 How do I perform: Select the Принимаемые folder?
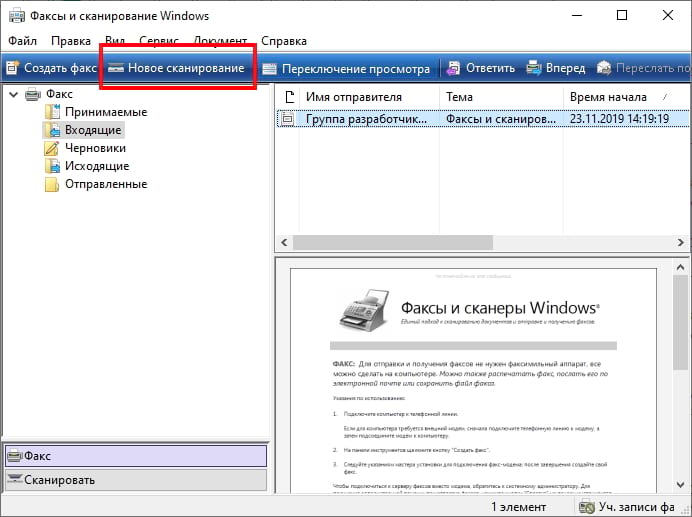pyautogui.click(x=106, y=112)
